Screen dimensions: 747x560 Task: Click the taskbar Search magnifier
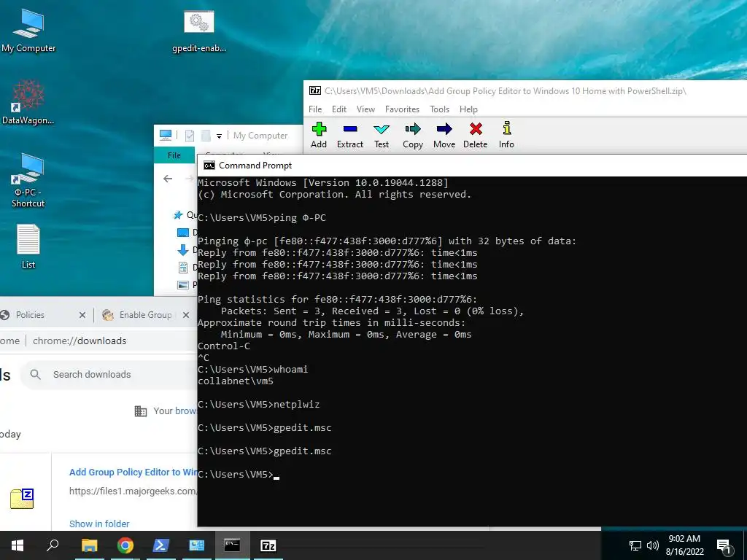pyautogui.click(x=53, y=545)
